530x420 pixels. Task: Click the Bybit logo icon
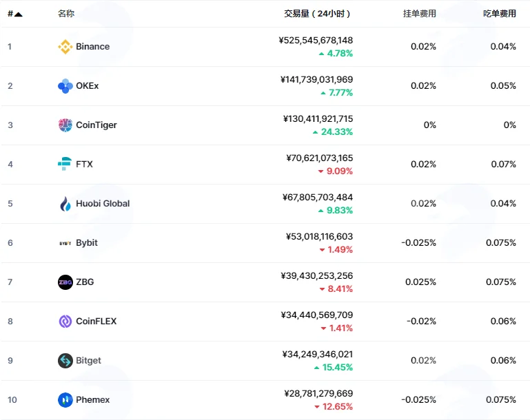[x=65, y=243]
